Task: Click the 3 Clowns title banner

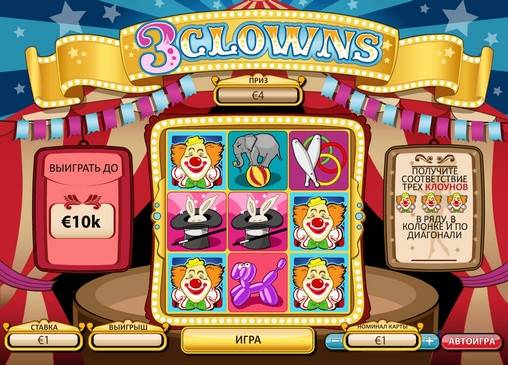Action: coord(258,47)
